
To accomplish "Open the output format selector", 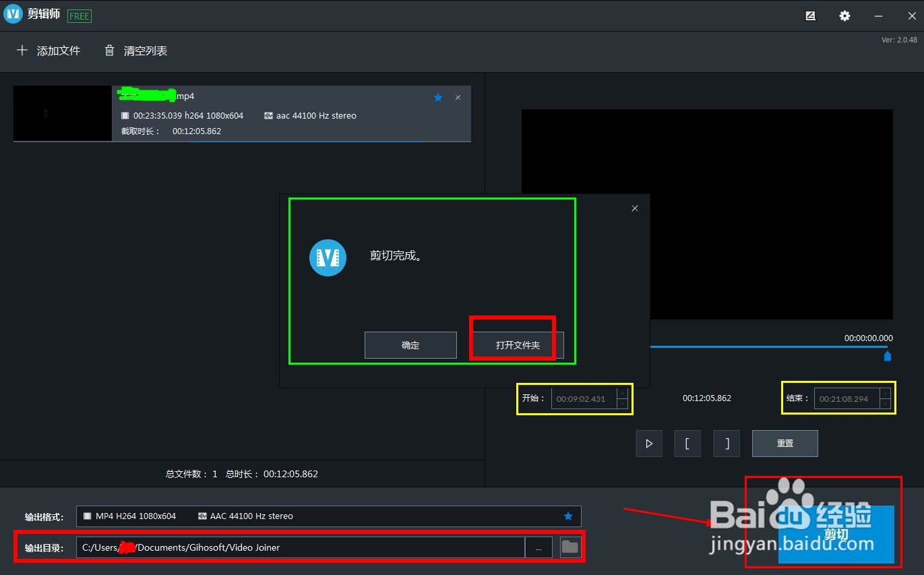I will coord(328,516).
